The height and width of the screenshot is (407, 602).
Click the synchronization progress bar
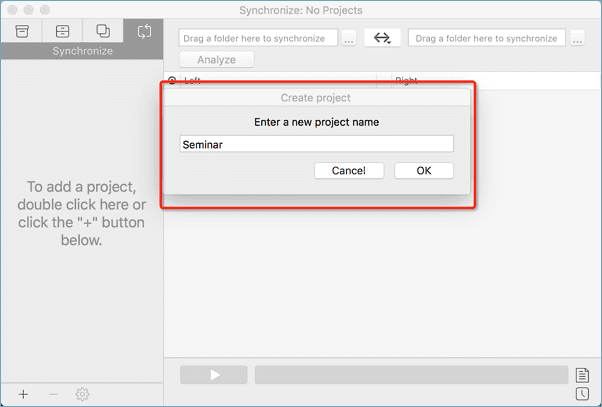[411, 375]
